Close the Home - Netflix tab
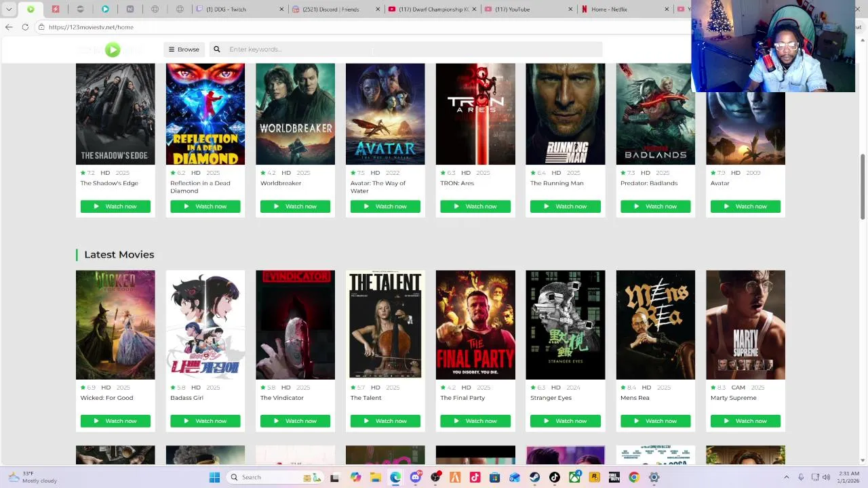The image size is (868, 488). [x=667, y=9]
